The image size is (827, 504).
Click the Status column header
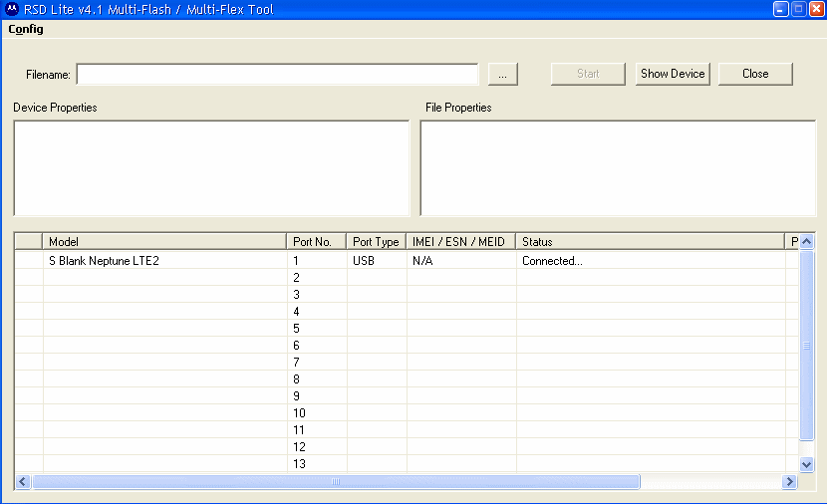(x=650, y=241)
